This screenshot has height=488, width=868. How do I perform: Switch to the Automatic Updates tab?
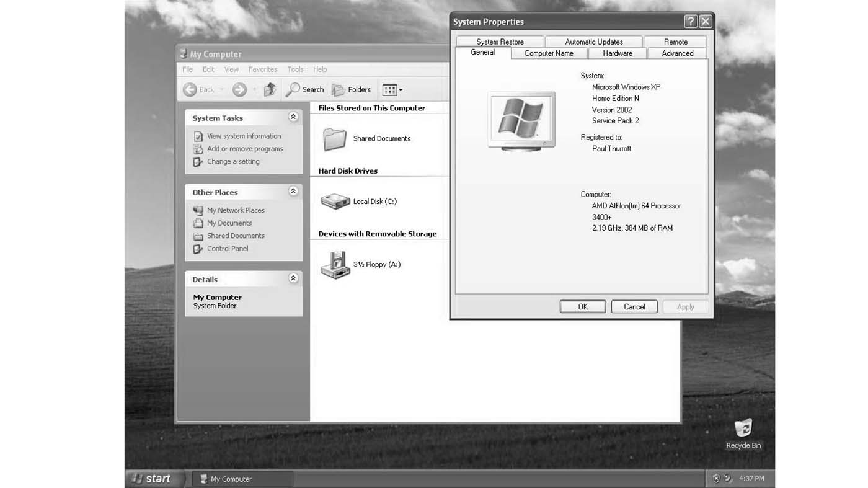click(594, 42)
